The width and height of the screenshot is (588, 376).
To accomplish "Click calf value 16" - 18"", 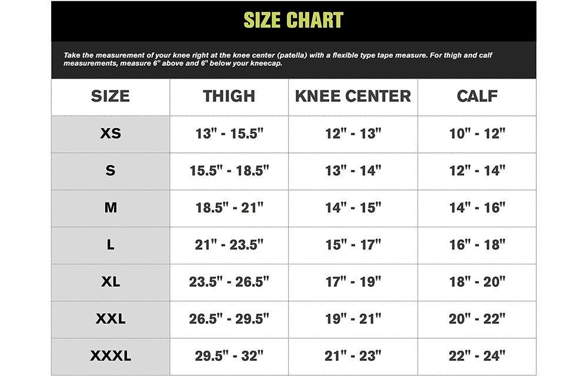I will pos(477,245).
